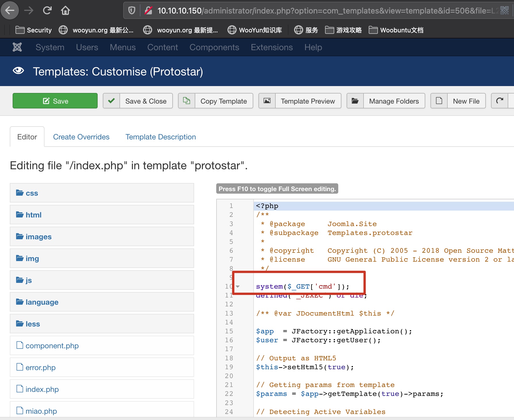Open the Components menu
Viewport: 514px width, 420px height.
click(x=214, y=47)
